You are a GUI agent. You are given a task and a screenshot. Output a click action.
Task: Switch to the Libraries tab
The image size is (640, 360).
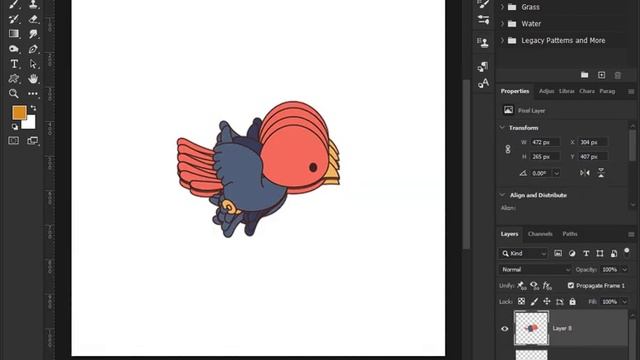(x=567, y=91)
